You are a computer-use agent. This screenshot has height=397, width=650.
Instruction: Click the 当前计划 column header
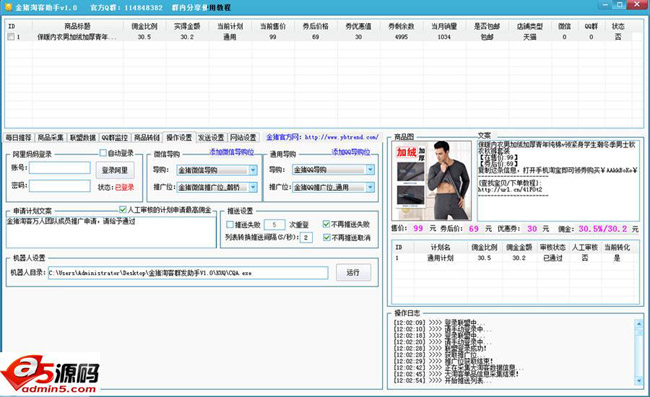(230, 27)
